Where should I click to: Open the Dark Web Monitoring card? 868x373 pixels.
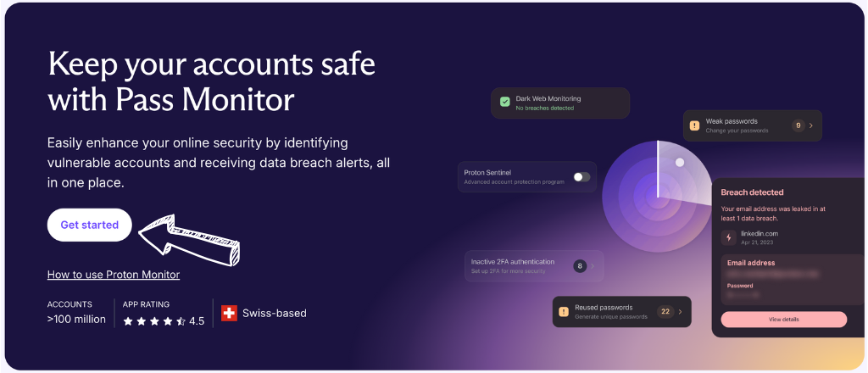coord(560,103)
